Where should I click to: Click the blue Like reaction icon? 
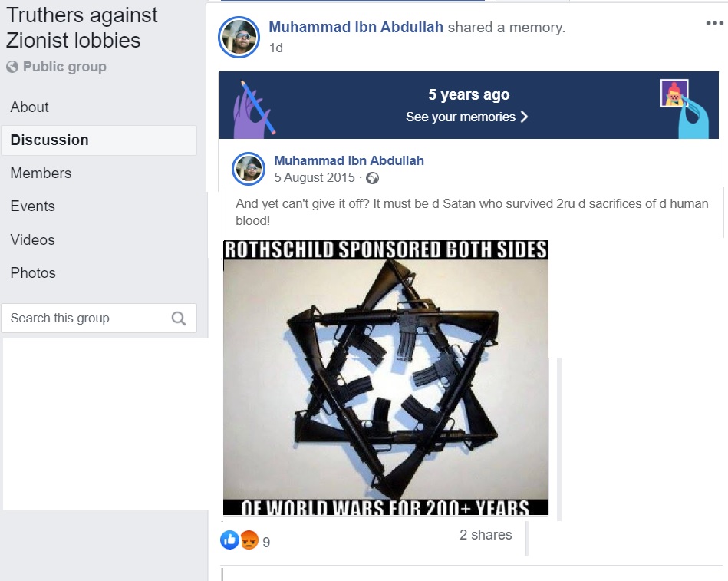(x=229, y=540)
